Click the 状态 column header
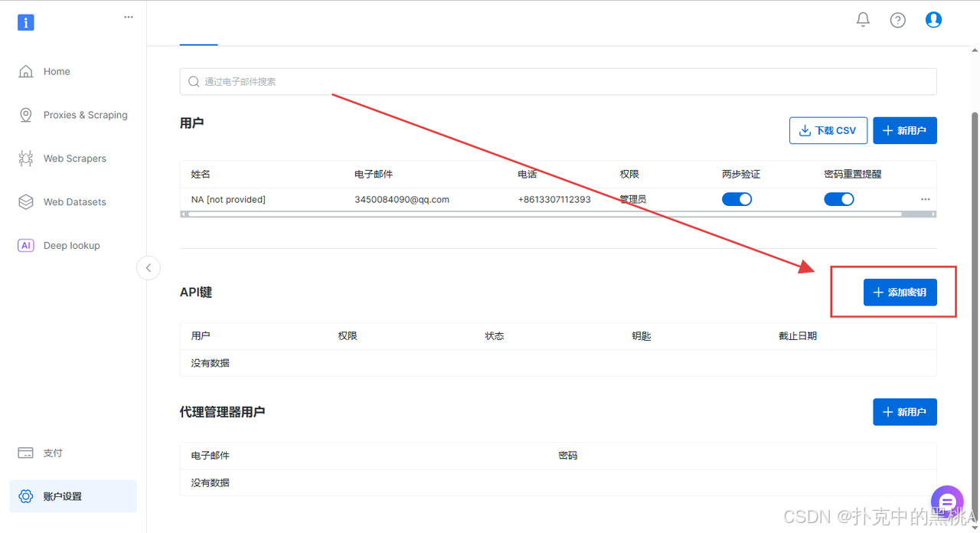The width and height of the screenshot is (980, 533). [x=495, y=335]
